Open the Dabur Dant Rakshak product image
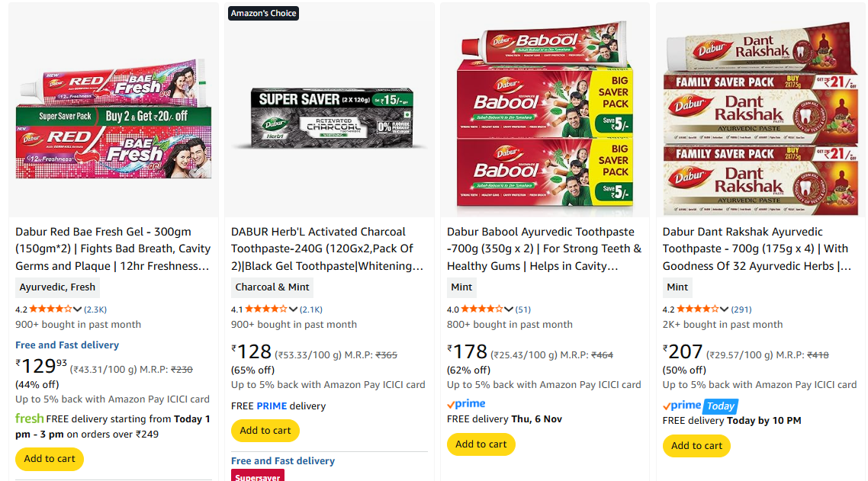 click(760, 118)
